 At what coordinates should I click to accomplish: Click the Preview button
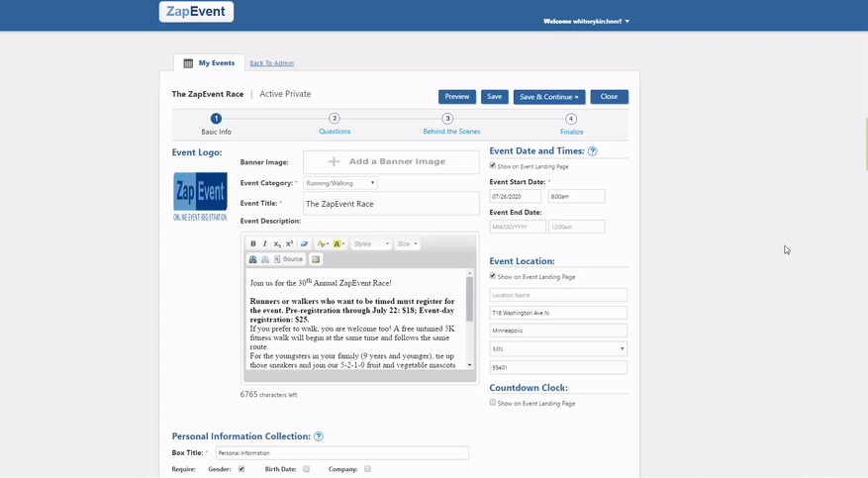coord(457,97)
